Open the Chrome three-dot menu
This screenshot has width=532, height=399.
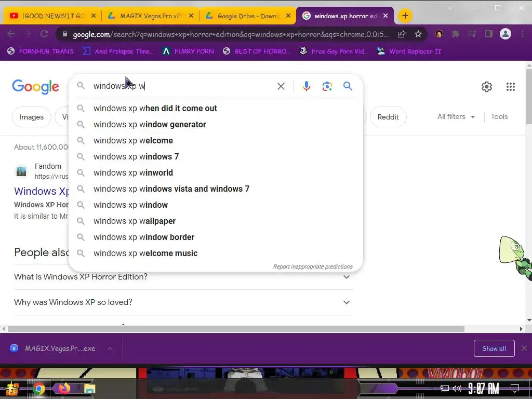522,34
